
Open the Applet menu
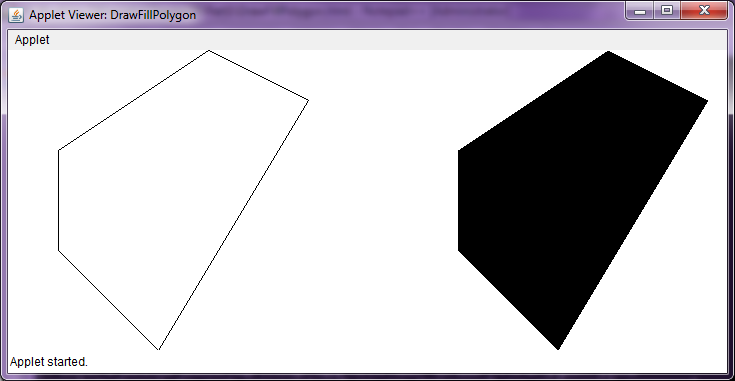tap(32, 40)
